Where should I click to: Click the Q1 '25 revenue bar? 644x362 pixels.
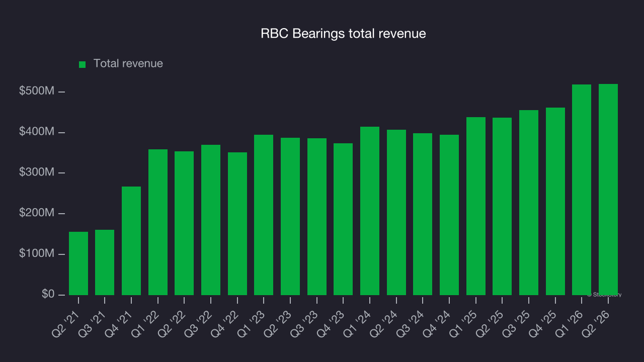(x=476, y=206)
